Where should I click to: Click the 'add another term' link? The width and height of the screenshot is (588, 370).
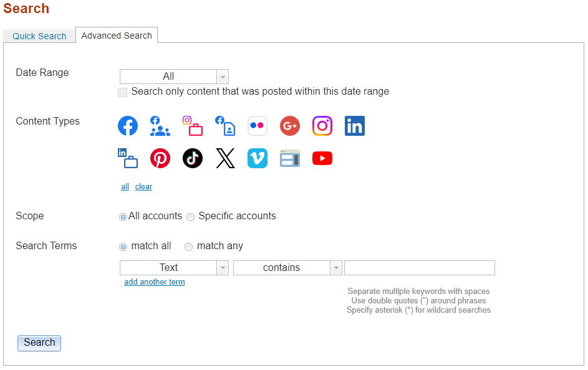(x=155, y=282)
